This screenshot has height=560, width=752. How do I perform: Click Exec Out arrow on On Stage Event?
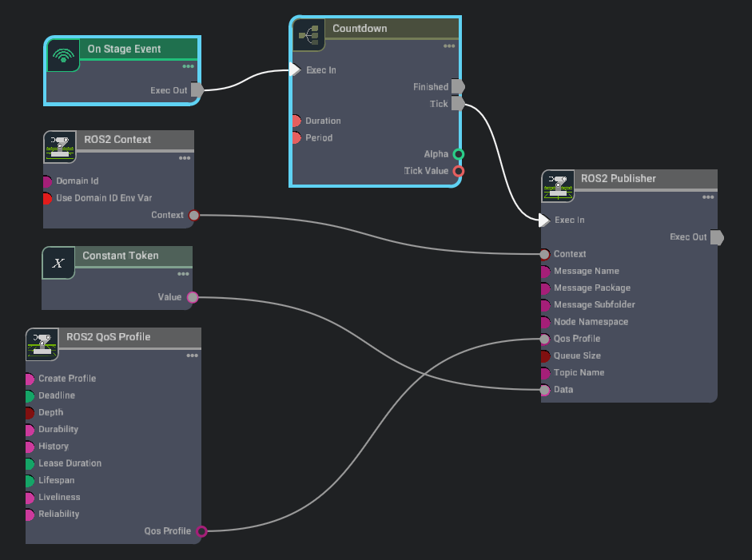click(x=197, y=90)
